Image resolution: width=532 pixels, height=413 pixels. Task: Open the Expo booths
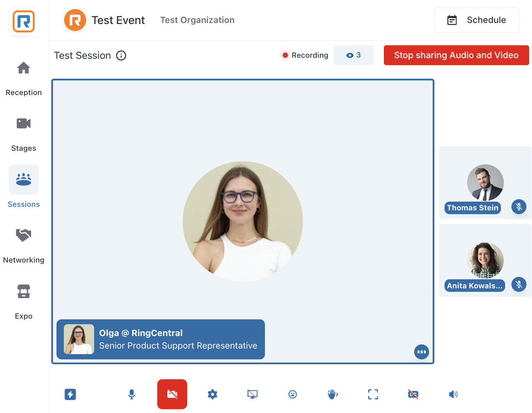click(24, 302)
